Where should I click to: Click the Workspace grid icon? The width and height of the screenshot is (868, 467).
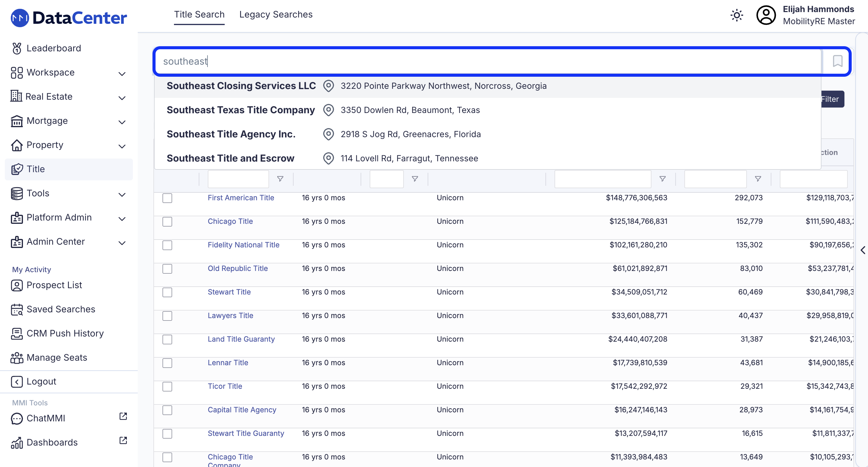17,72
